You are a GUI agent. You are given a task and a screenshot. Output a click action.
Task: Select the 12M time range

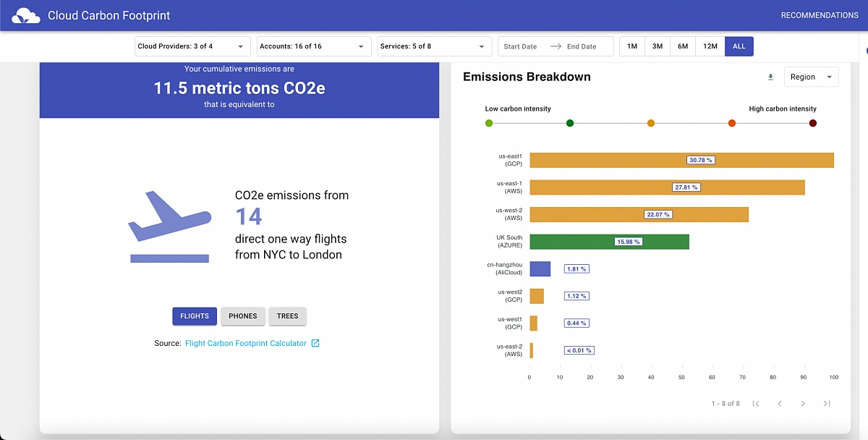(710, 46)
